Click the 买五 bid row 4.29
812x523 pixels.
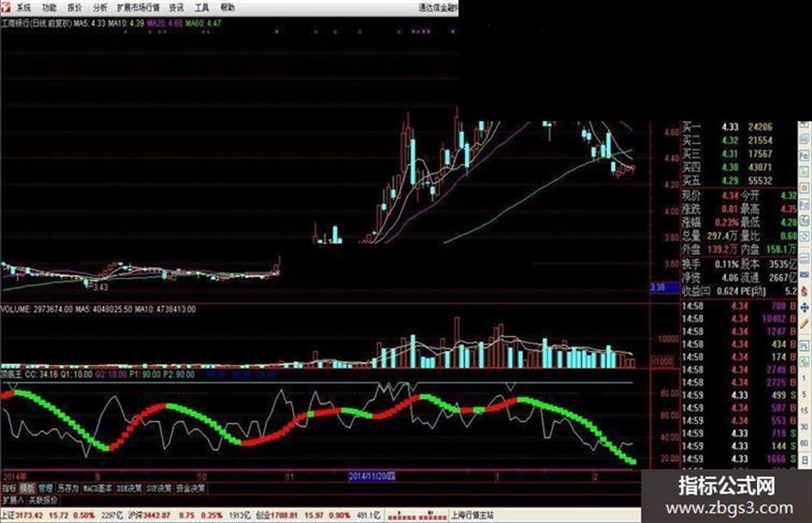pos(728,180)
